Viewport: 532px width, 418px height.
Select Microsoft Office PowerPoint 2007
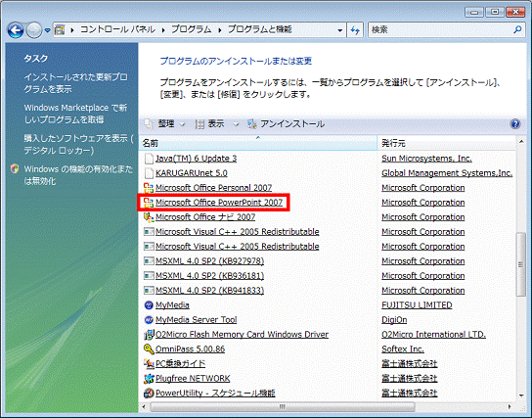tap(219, 203)
